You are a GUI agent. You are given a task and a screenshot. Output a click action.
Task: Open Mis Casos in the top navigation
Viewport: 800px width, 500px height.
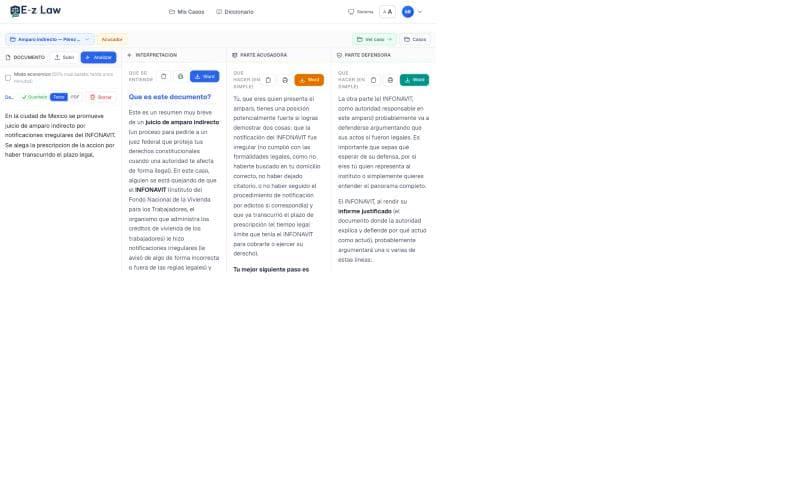point(186,12)
